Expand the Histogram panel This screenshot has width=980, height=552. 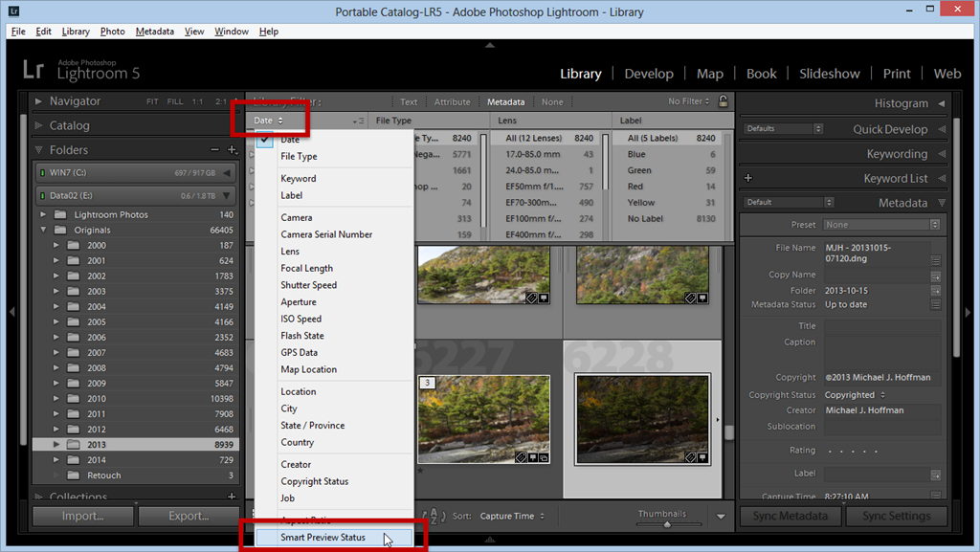tap(942, 103)
